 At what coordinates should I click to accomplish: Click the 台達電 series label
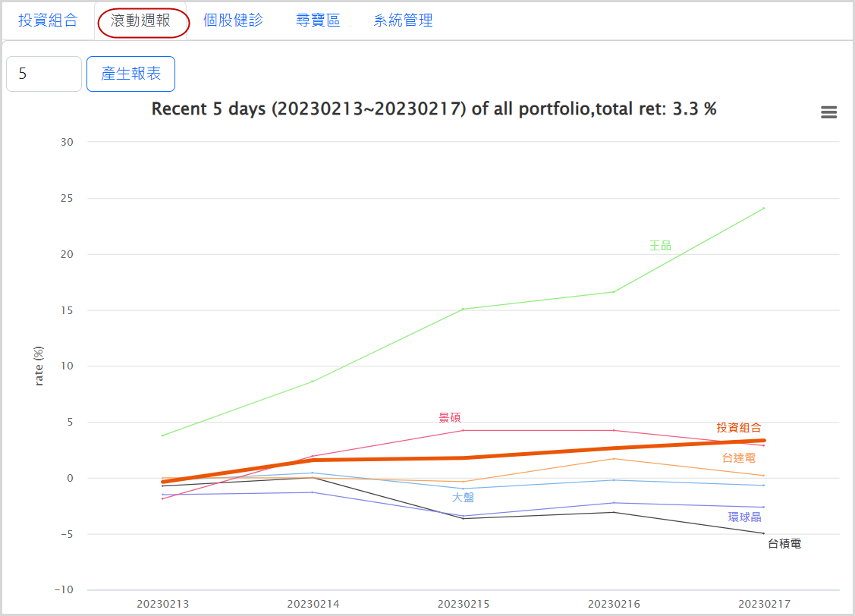(738, 458)
